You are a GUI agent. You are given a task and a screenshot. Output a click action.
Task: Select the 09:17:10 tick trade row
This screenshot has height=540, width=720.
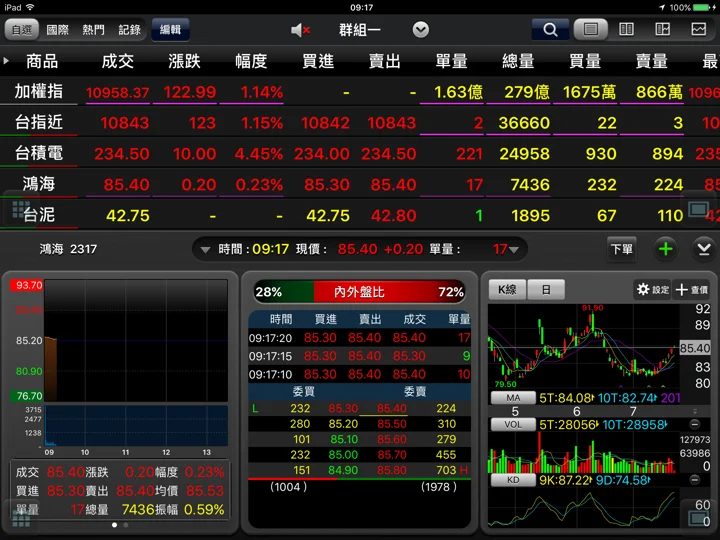360,374
